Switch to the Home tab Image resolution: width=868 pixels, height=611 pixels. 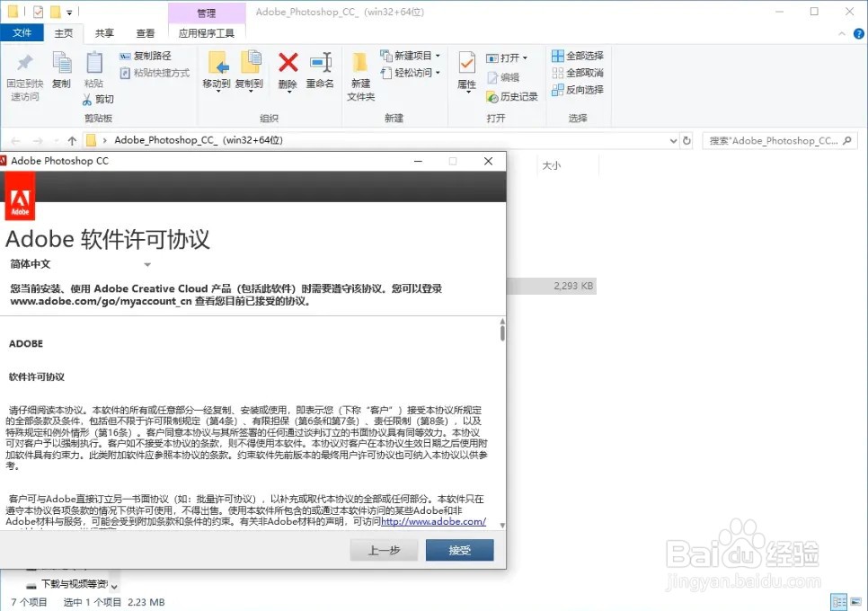tap(64, 33)
